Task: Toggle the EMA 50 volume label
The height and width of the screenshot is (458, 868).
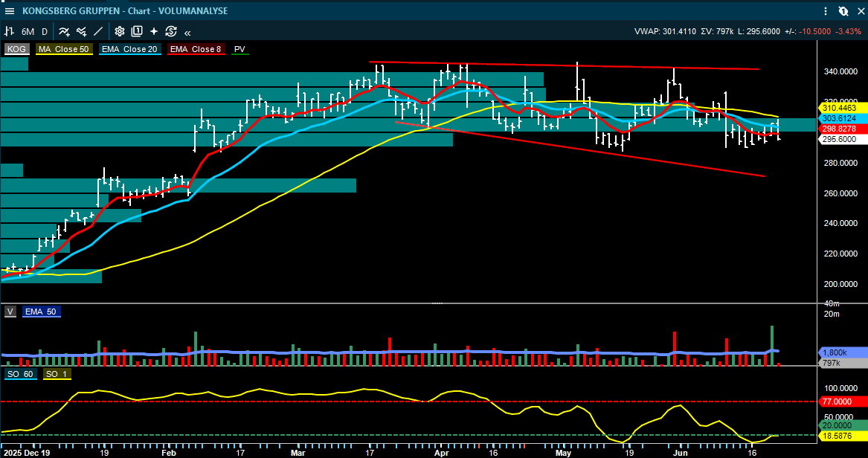Action: (x=42, y=312)
